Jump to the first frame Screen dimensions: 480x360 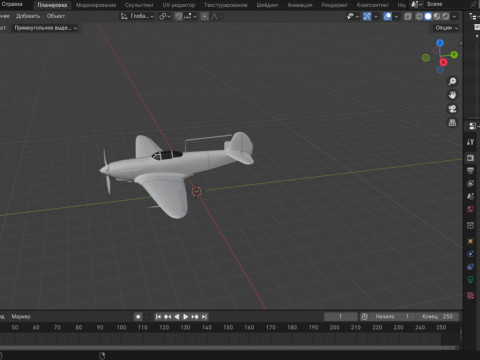tap(158, 316)
